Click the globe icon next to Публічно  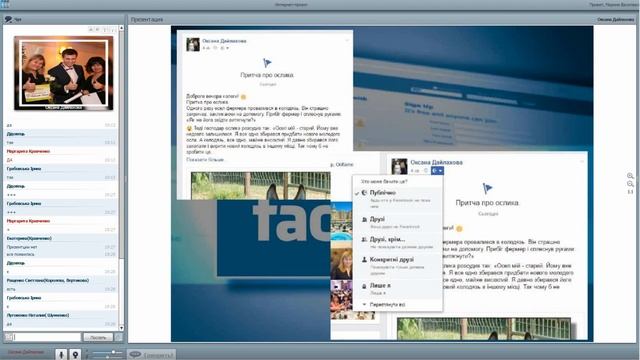[364, 193]
